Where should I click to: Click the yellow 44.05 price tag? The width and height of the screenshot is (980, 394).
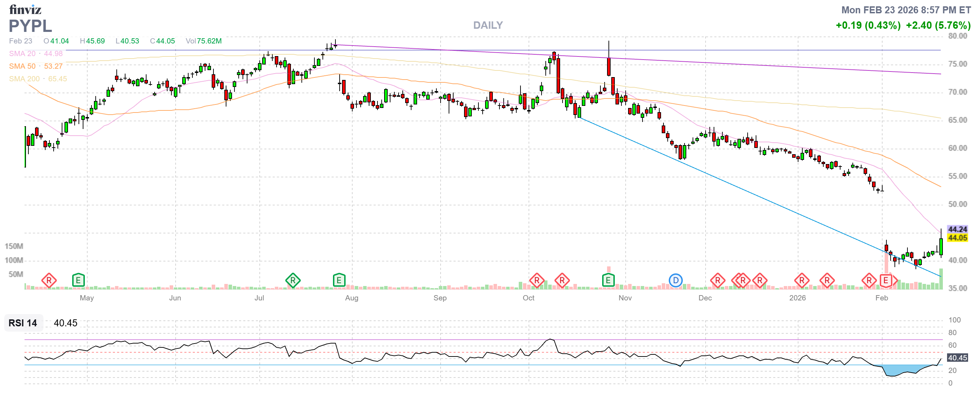pos(957,238)
